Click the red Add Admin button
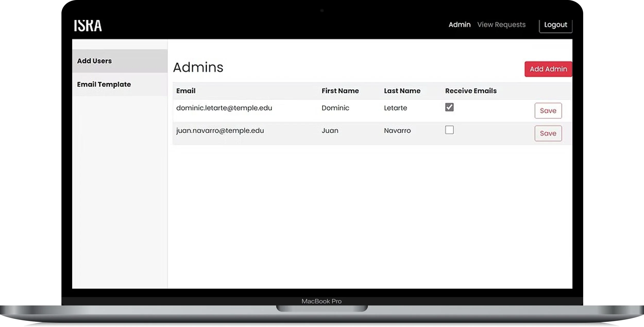 (x=548, y=69)
